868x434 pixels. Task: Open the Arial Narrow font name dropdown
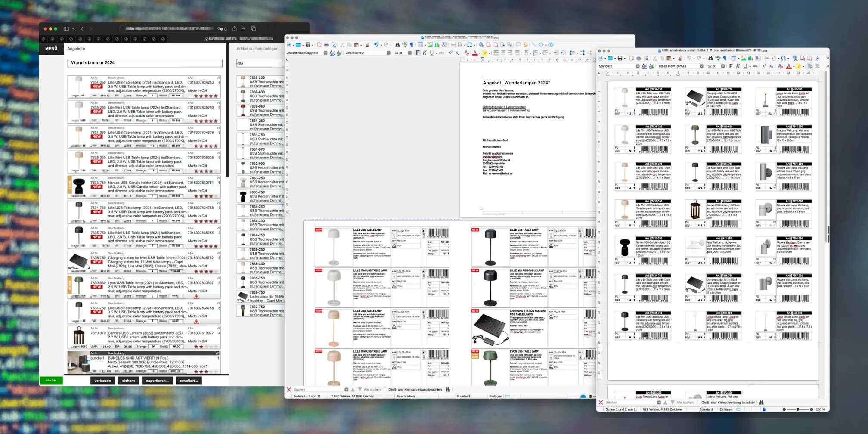(388, 53)
